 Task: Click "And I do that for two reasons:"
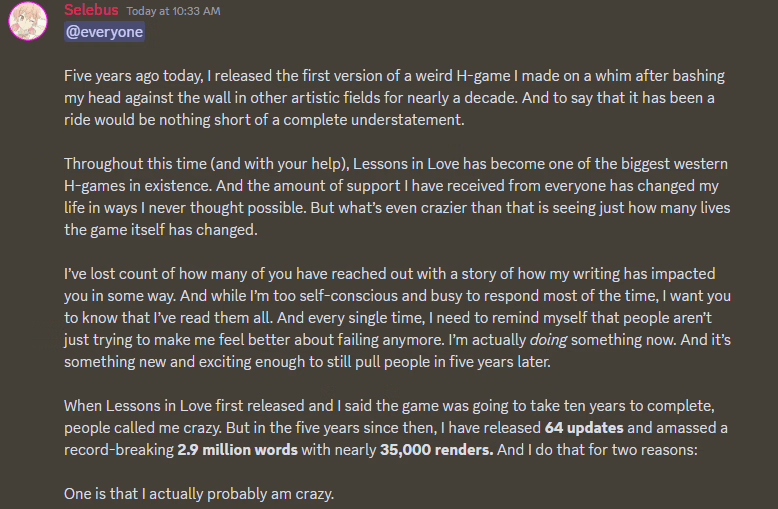point(610,448)
